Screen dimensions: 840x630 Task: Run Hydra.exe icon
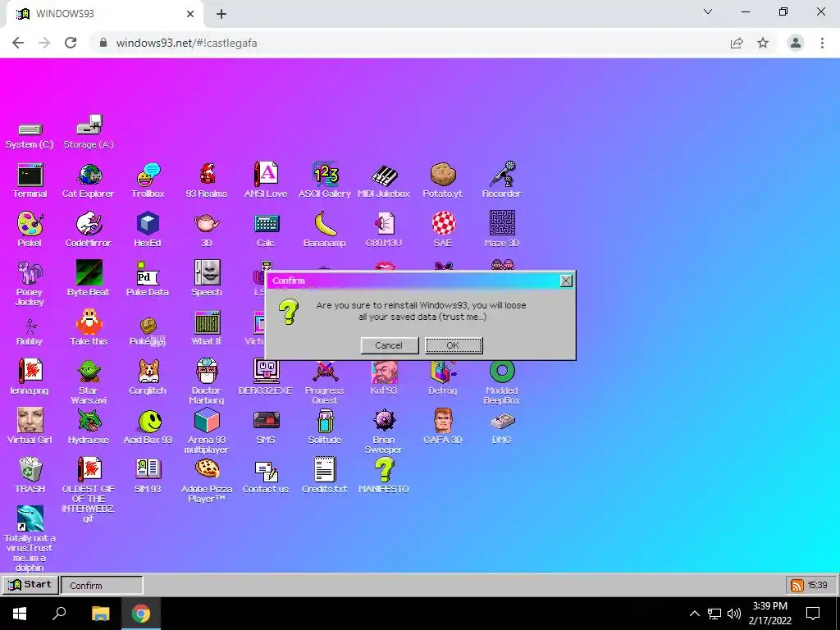point(89,421)
